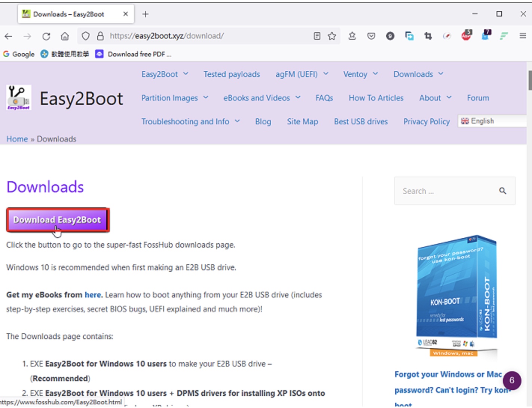This screenshot has width=532, height=408.
Task: Open Best USB drives page
Action: tap(361, 122)
